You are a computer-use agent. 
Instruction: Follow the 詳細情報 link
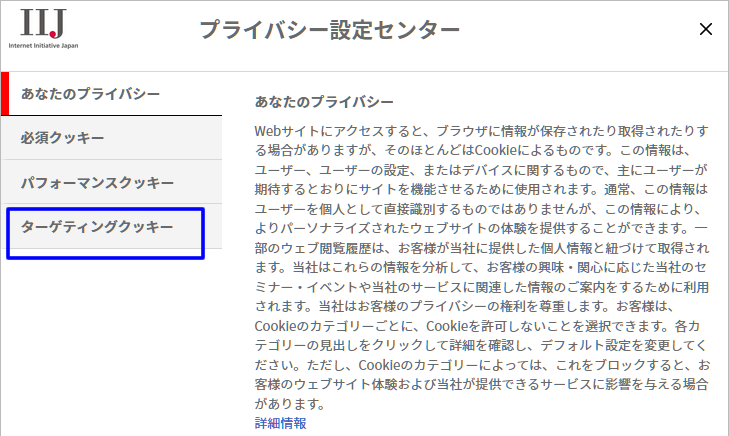pos(280,423)
